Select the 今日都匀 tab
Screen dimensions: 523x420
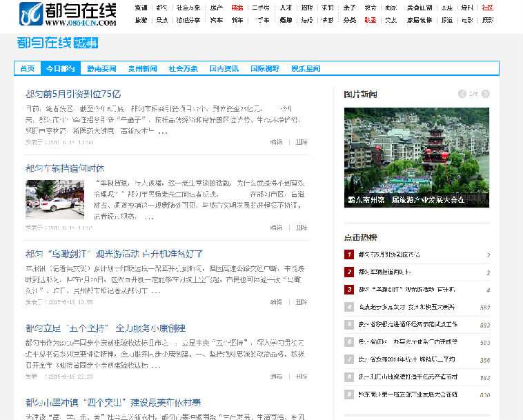(x=60, y=69)
